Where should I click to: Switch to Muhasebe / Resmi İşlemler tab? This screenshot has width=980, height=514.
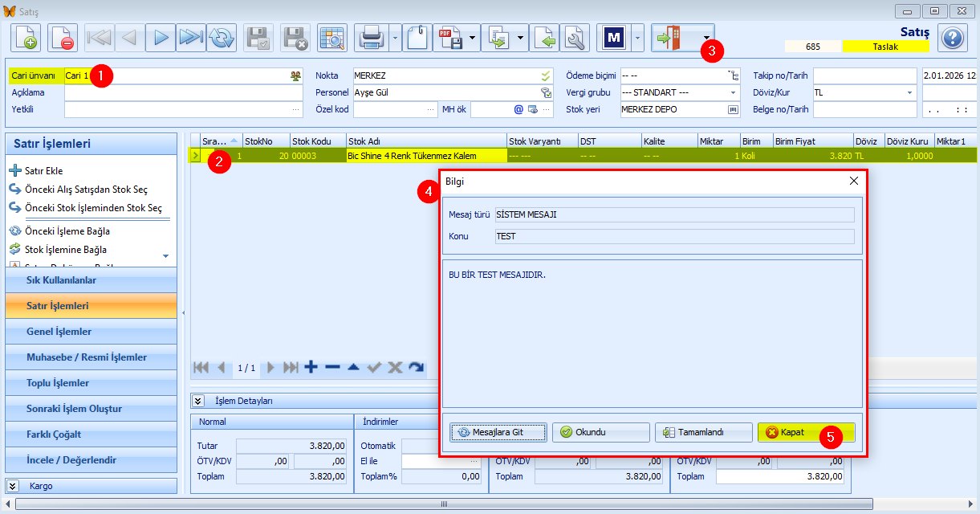tap(91, 357)
